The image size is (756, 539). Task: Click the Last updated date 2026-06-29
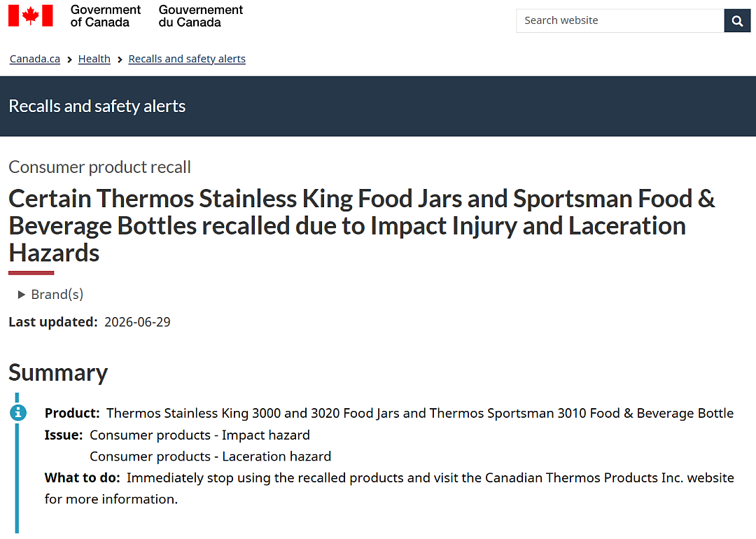[137, 322]
